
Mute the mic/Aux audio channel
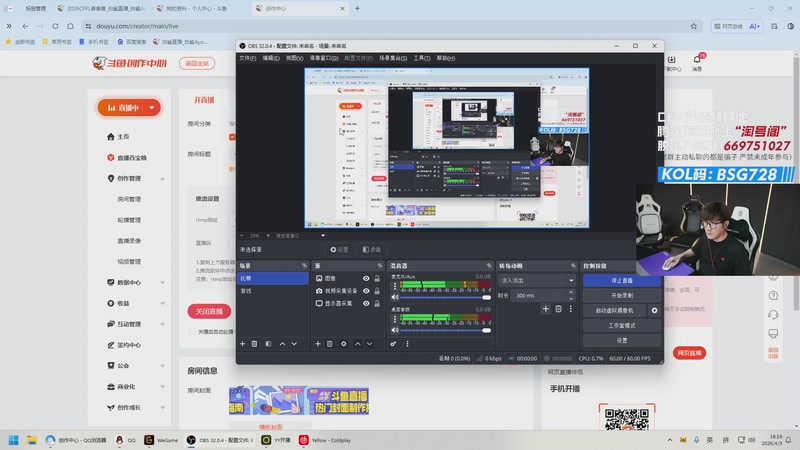tap(395, 297)
